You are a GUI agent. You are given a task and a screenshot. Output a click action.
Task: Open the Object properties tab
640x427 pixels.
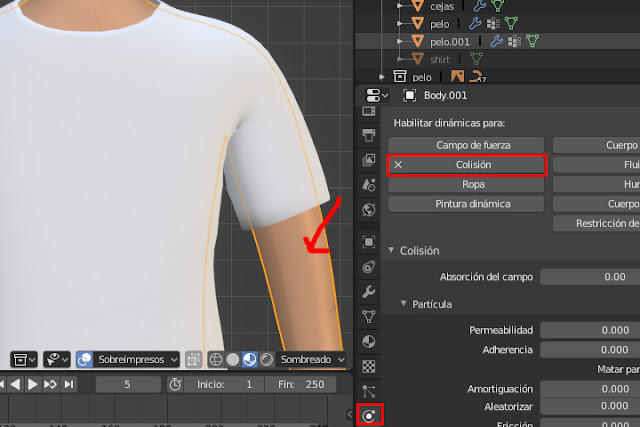[x=369, y=242]
